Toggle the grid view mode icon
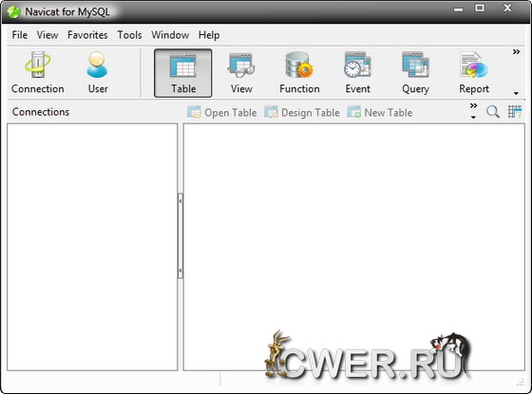This screenshot has height=394, width=532. tap(515, 112)
